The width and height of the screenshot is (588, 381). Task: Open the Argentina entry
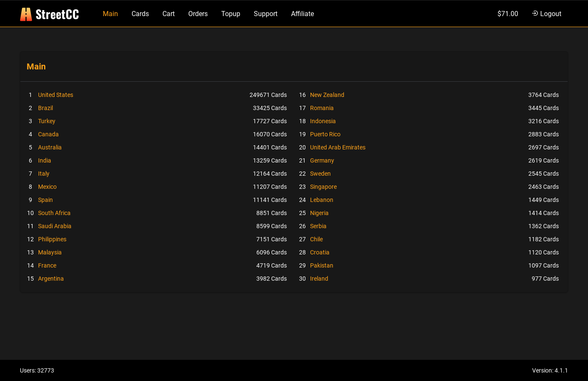(51, 279)
